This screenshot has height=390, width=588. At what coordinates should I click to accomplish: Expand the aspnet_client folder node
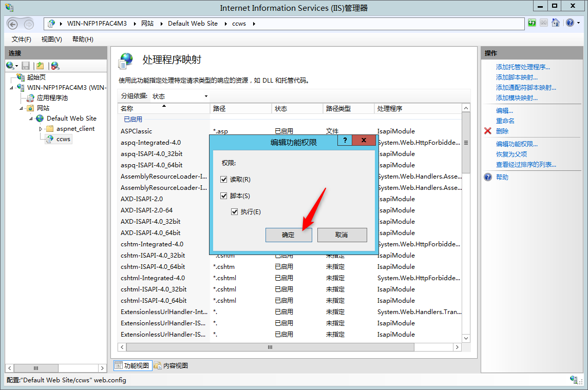point(41,129)
